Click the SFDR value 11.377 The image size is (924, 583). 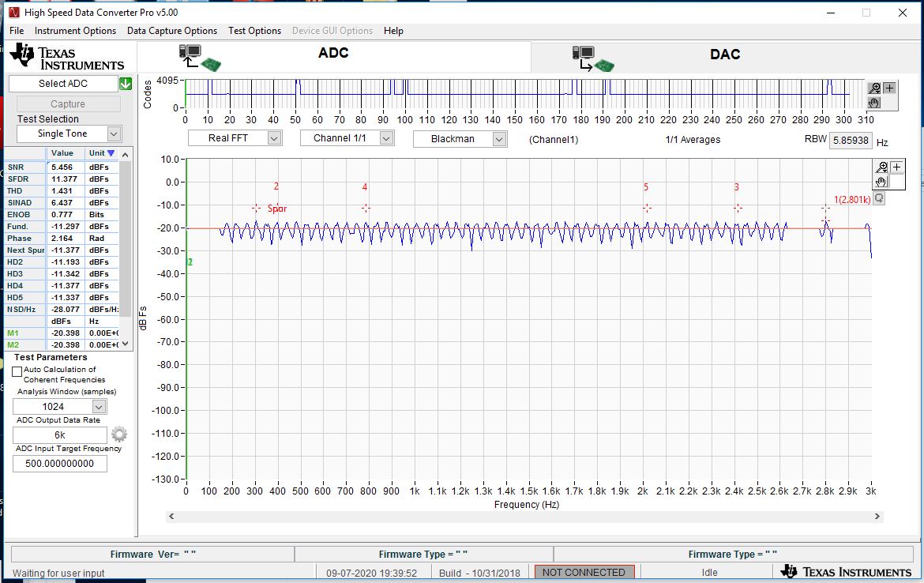[x=65, y=179]
